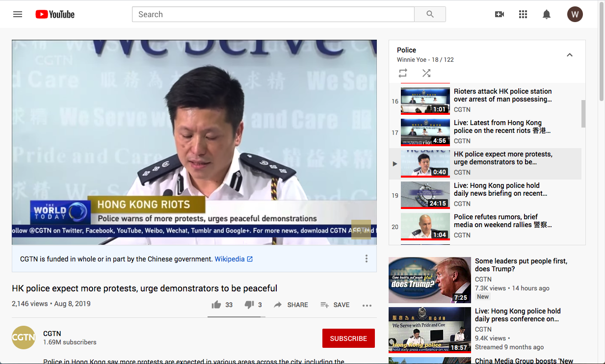Image resolution: width=605 pixels, height=364 pixels.
Task: Collapse the Police playlist panel
Action: (x=570, y=55)
